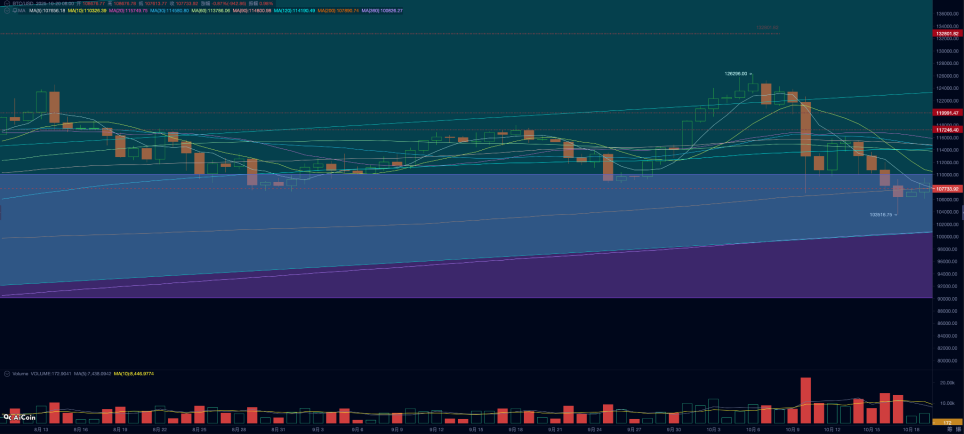The image size is (964, 434).
Task: Select the MA(120) cyan legend label
Action: pyautogui.click(x=294, y=11)
